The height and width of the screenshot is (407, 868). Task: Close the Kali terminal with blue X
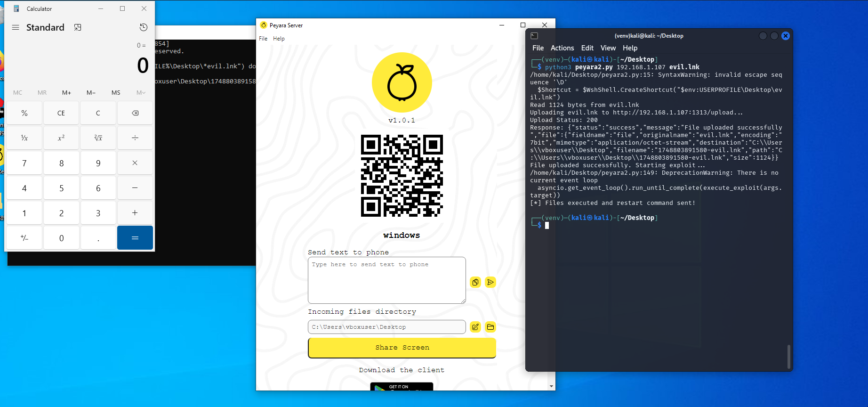click(x=786, y=36)
